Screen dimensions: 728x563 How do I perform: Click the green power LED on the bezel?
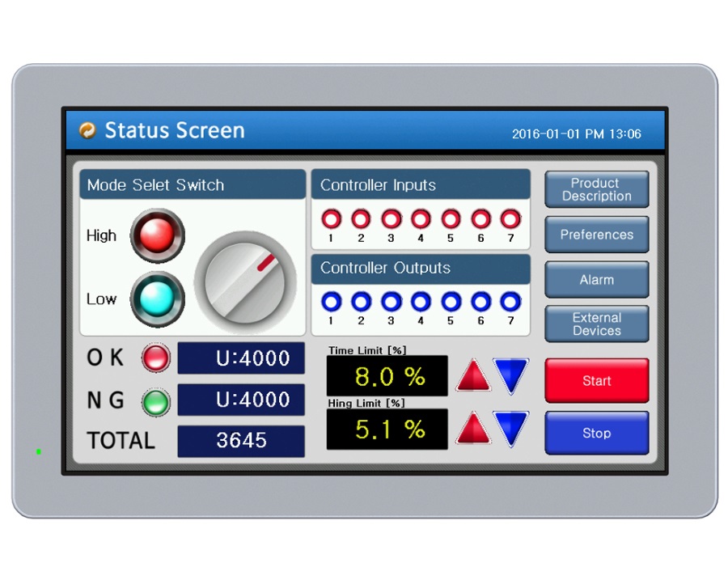click(x=39, y=451)
